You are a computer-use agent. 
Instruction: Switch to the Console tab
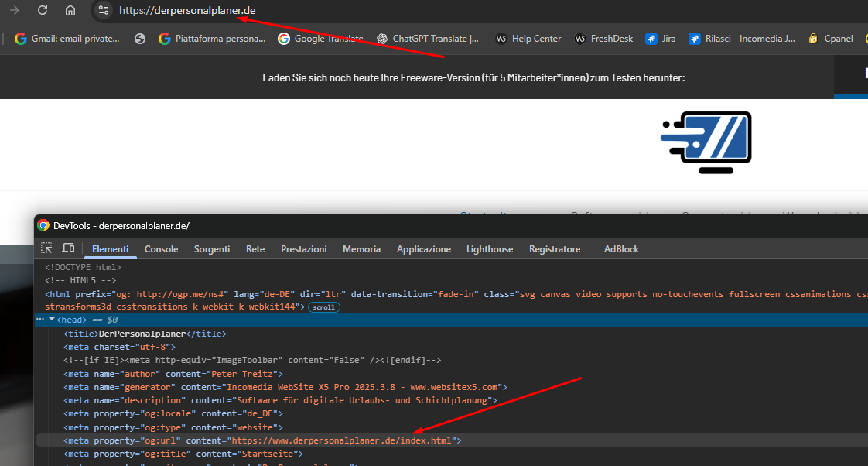[161, 249]
